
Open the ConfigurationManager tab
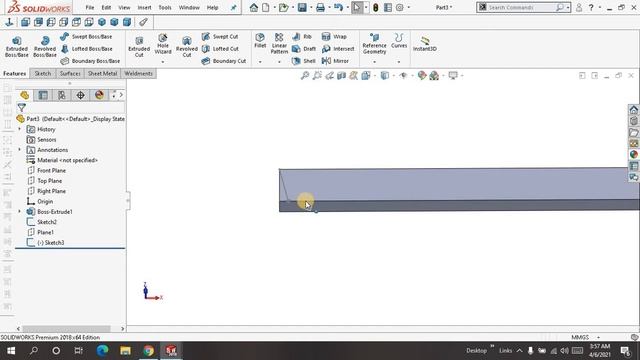pos(62,95)
